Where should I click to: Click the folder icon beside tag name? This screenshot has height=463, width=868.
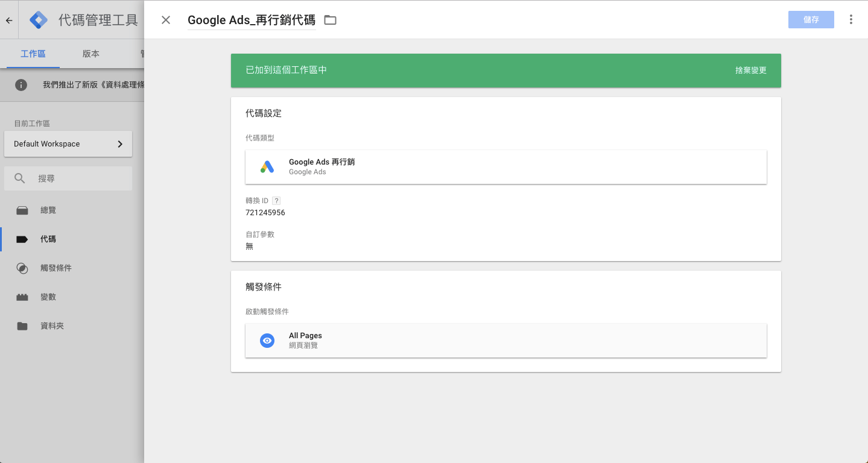click(330, 20)
